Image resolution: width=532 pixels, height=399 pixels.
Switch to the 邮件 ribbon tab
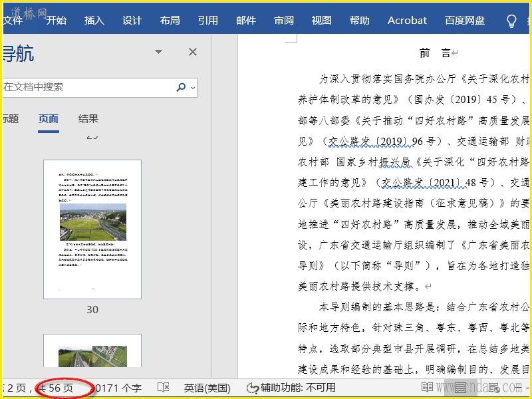(x=246, y=21)
